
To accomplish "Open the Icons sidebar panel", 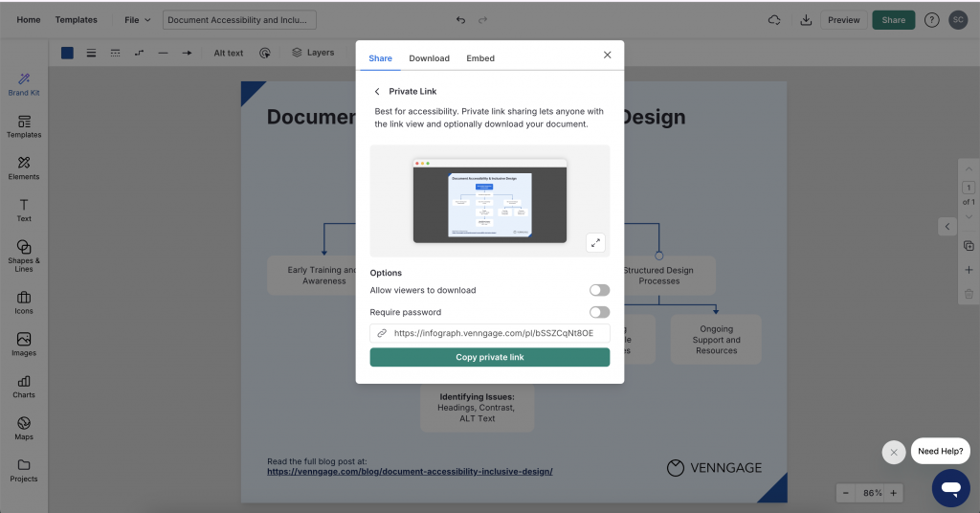I will [24, 303].
